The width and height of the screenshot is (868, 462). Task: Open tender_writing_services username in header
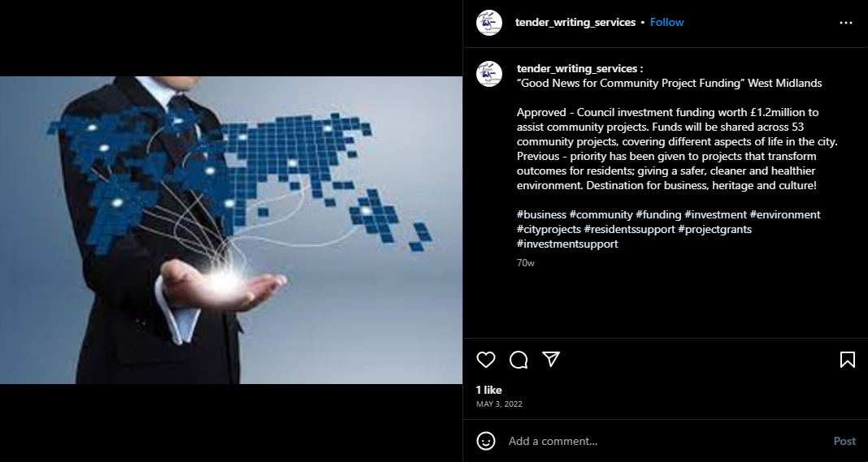point(575,22)
